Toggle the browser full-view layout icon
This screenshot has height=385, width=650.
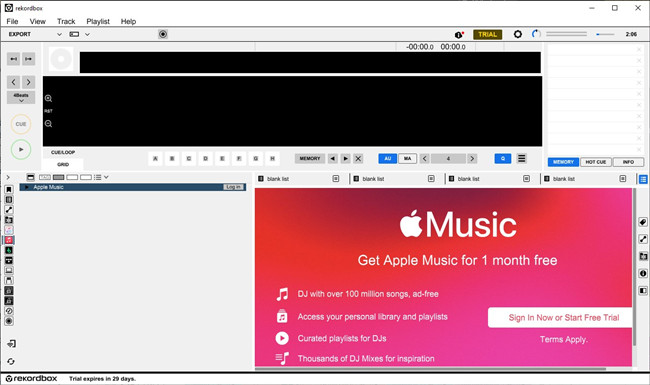[31, 177]
